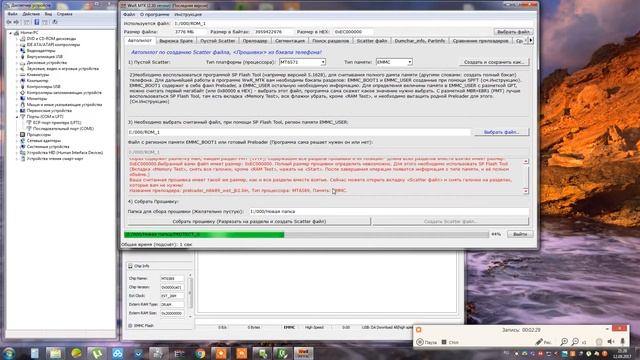This screenshot has height=360, width=640.
Task: Open Файл menu in WwR MTK
Action: coord(129,15)
